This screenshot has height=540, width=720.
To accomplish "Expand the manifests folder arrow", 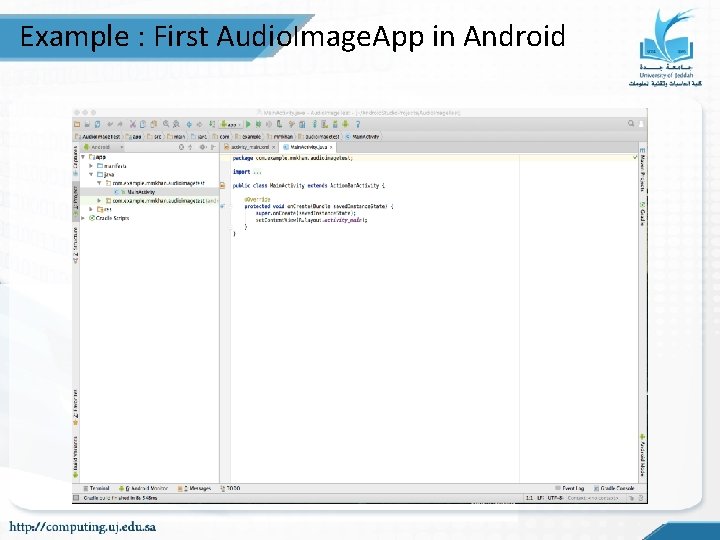I will pyautogui.click(x=91, y=166).
